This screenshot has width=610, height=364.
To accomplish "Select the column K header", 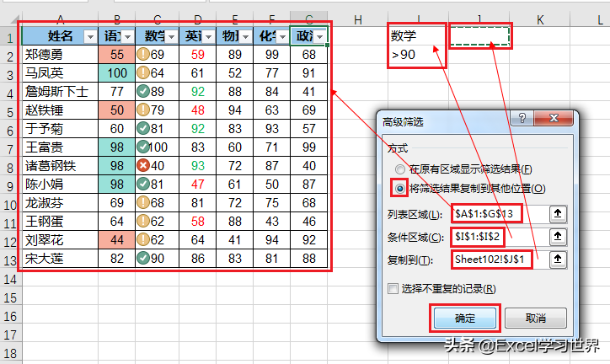I will (539, 19).
